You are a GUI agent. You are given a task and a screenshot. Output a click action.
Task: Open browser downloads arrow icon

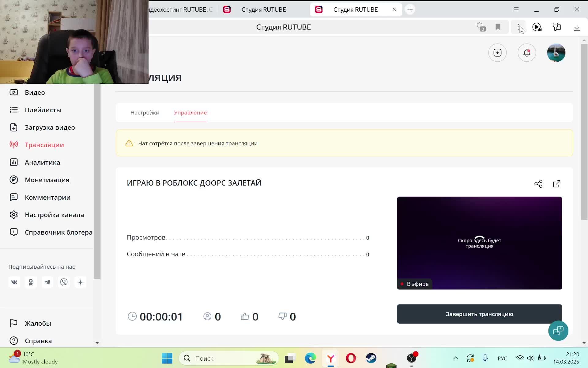pyautogui.click(x=577, y=27)
